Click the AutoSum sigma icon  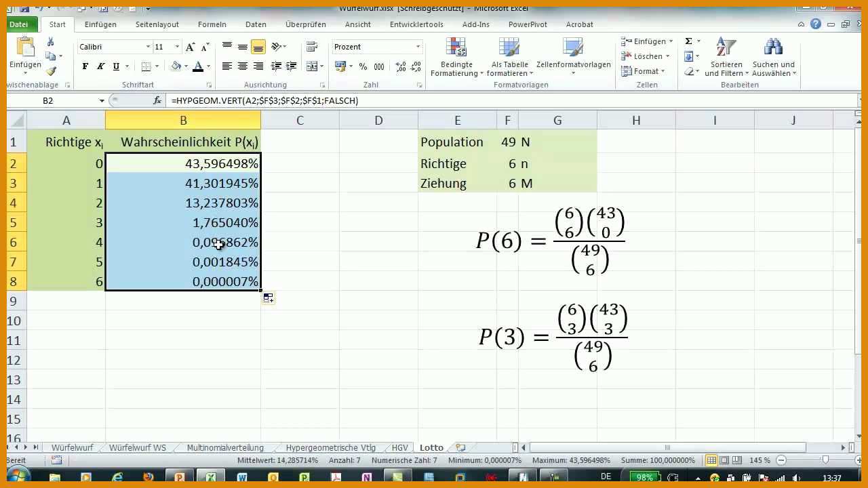point(688,41)
